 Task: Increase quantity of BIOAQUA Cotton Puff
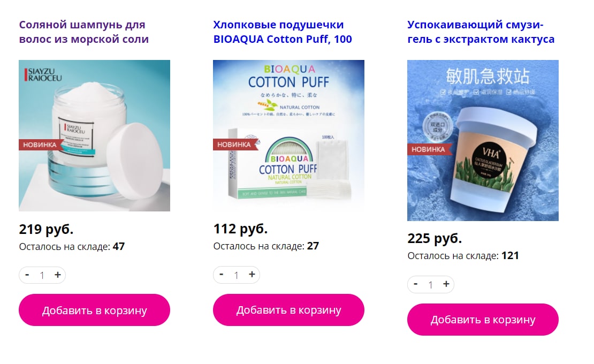(252, 275)
